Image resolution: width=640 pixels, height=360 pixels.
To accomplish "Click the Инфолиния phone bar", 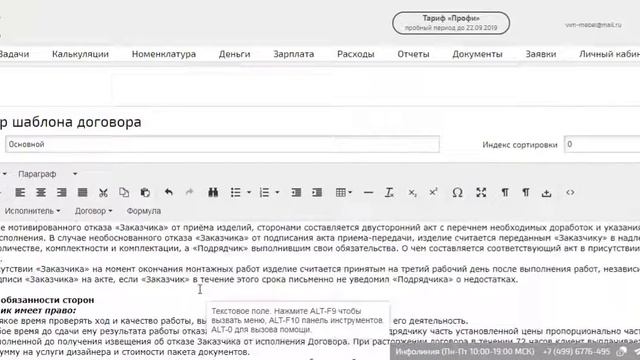I will (x=515, y=351).
